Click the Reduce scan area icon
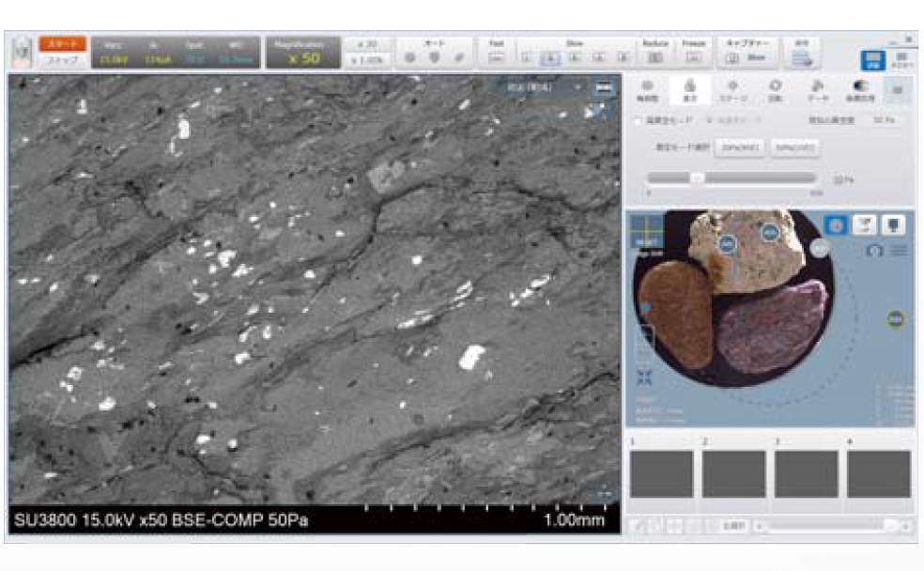 [654, 58]
